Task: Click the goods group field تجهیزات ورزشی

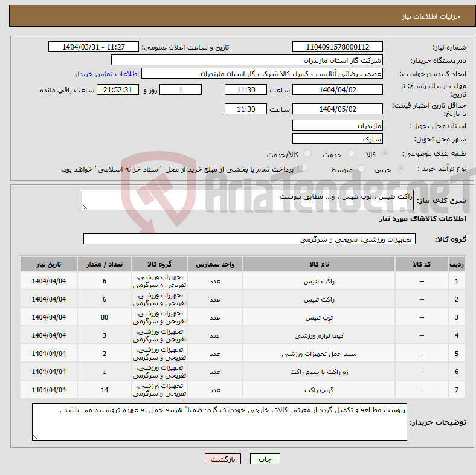Action: tap(249, 239)
